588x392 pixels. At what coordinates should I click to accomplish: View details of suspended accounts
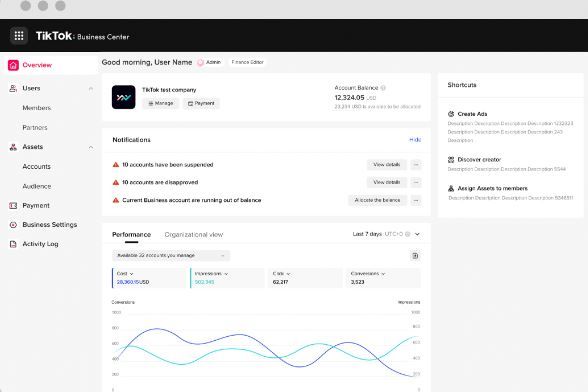[x=387, y=165]
